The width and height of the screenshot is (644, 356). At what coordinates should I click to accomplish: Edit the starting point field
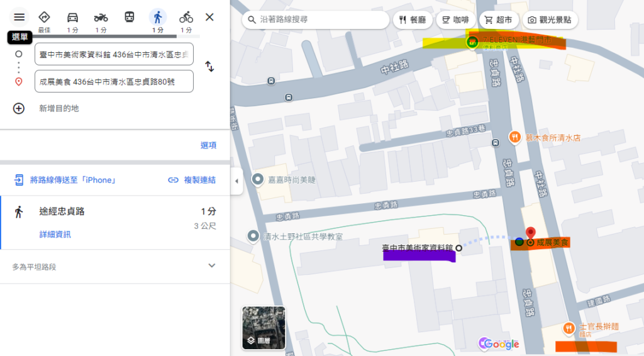point(114,54)
